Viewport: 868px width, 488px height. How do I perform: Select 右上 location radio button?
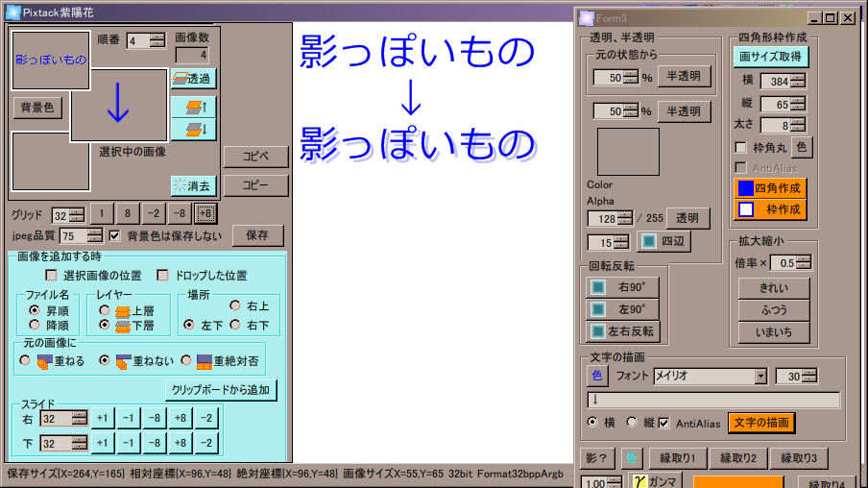click(235, 305)
